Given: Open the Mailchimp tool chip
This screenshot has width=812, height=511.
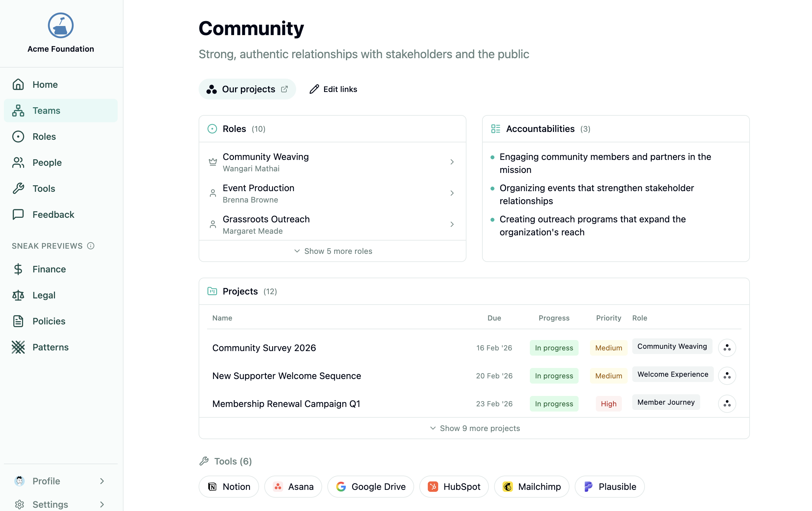Looking at the screenshot, I should pyautogui.click(x=531, y=486).
